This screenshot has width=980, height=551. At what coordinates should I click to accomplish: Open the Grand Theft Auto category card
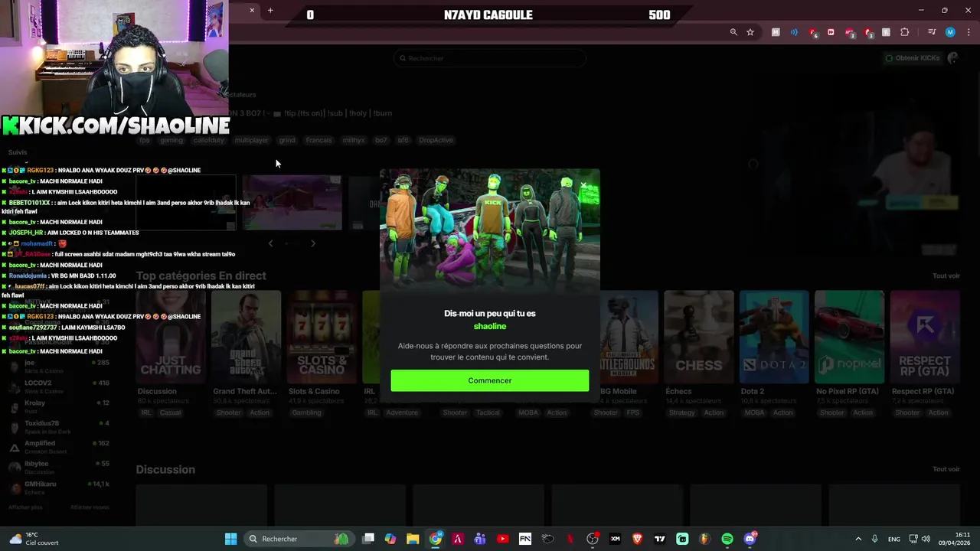point(246,337)
